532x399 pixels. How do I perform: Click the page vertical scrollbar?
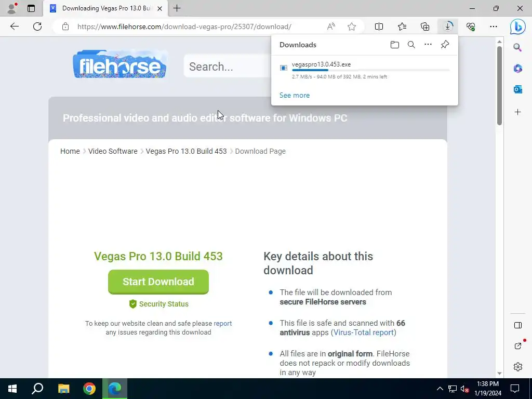pos(499,86)
